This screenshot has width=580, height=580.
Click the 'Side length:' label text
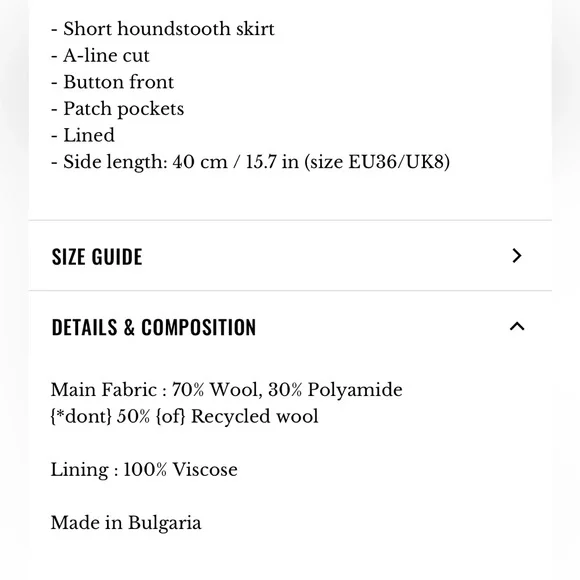pos(115,162)
